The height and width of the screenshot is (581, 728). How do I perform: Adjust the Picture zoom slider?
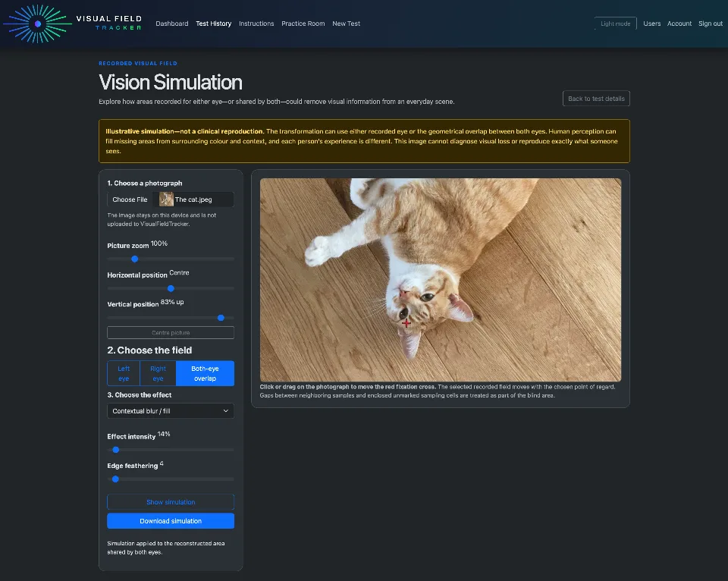coord(171,259)
